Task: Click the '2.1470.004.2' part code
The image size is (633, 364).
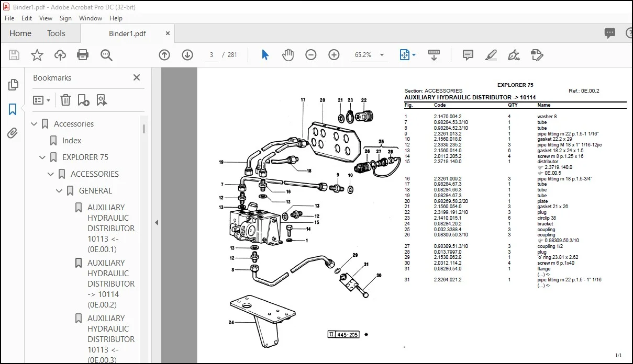Action: pyautogui.click(x=448, y=117)
